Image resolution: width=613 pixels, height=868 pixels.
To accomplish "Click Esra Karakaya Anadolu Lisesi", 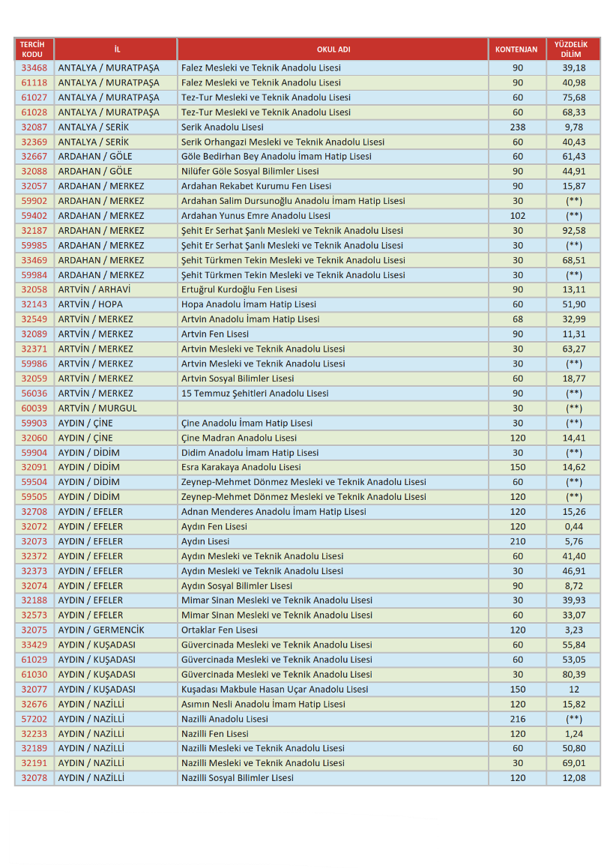I will click(x=241, y=467).
